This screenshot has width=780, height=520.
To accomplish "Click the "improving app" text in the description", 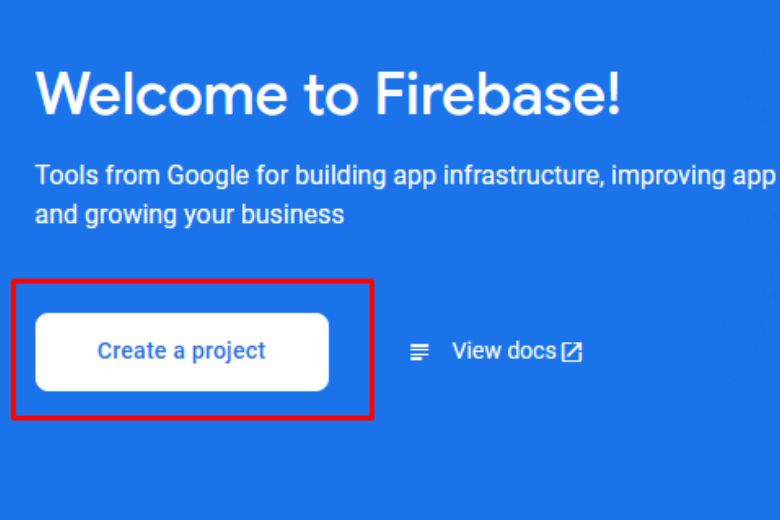I will pyautogui.click(x=694, y=176).
